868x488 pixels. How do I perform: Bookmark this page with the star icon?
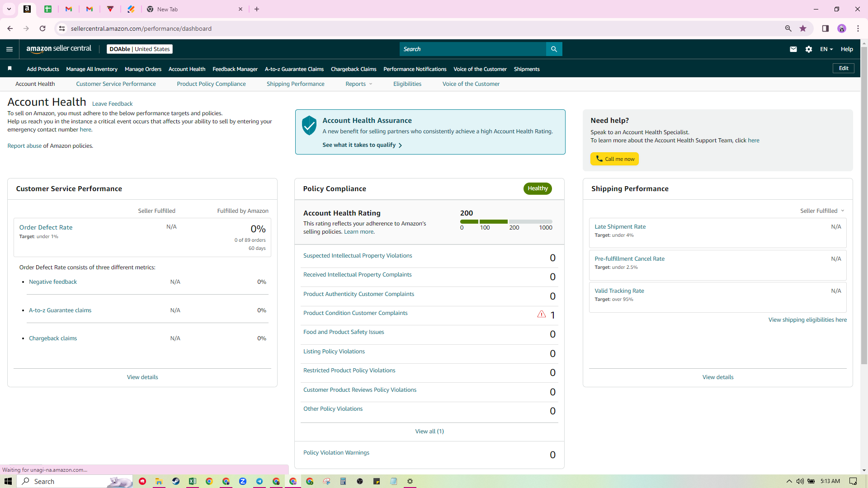pos(803,28)
